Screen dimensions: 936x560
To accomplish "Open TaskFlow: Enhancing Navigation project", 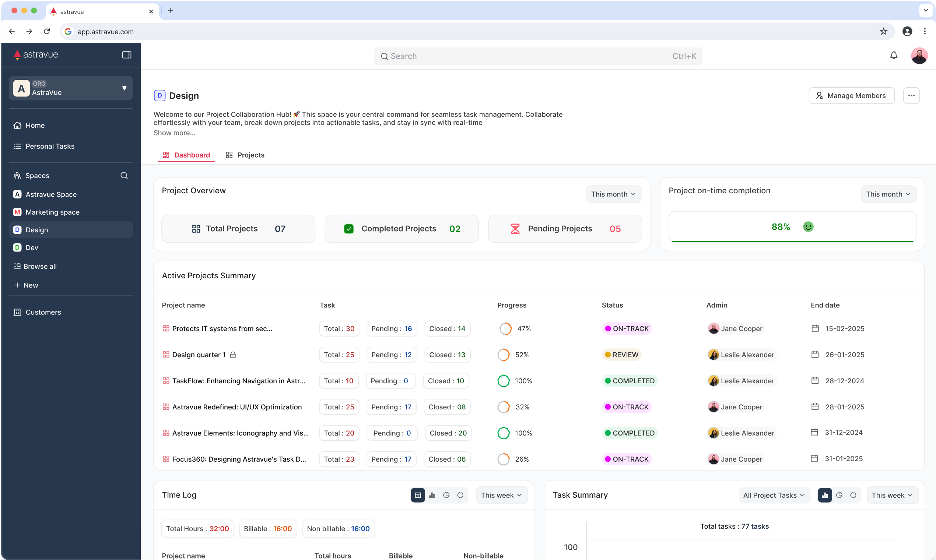I will [x=239, y=381].
